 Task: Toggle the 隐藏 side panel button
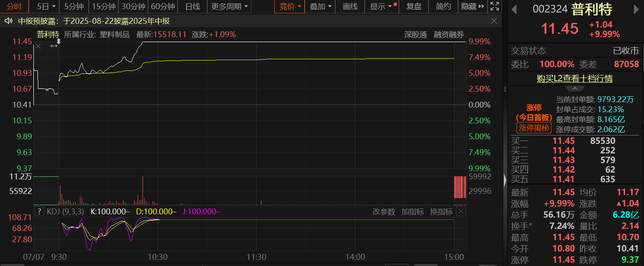pos(473,6)
